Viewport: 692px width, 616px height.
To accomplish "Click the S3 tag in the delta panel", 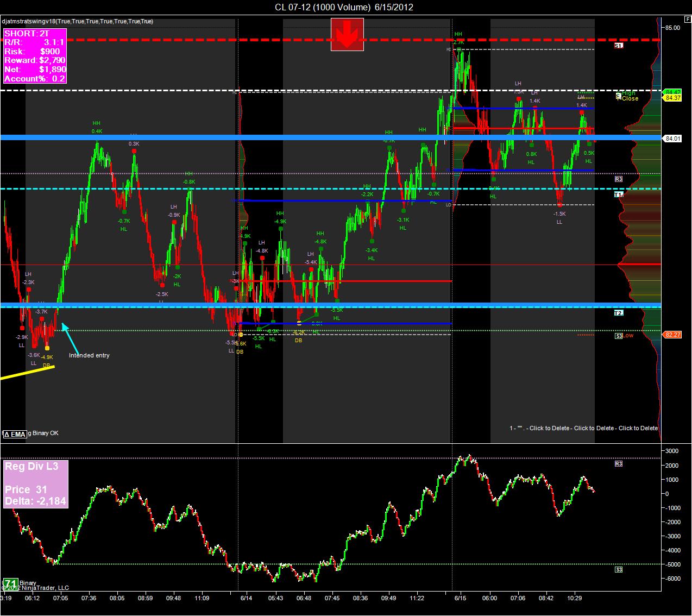I will [x=619, y=570].
